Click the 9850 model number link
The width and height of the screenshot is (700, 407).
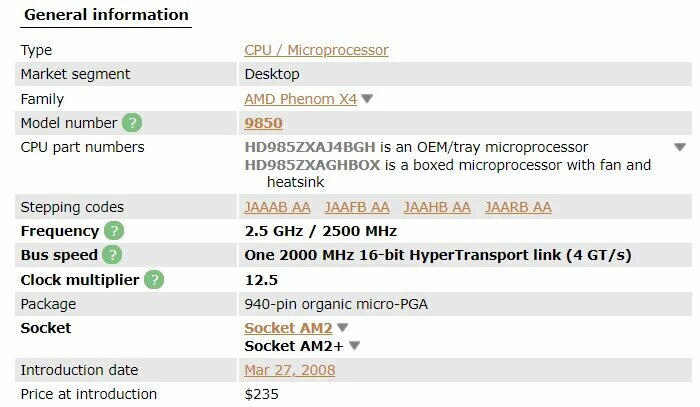pyautogui.click(x=263, y=123)
